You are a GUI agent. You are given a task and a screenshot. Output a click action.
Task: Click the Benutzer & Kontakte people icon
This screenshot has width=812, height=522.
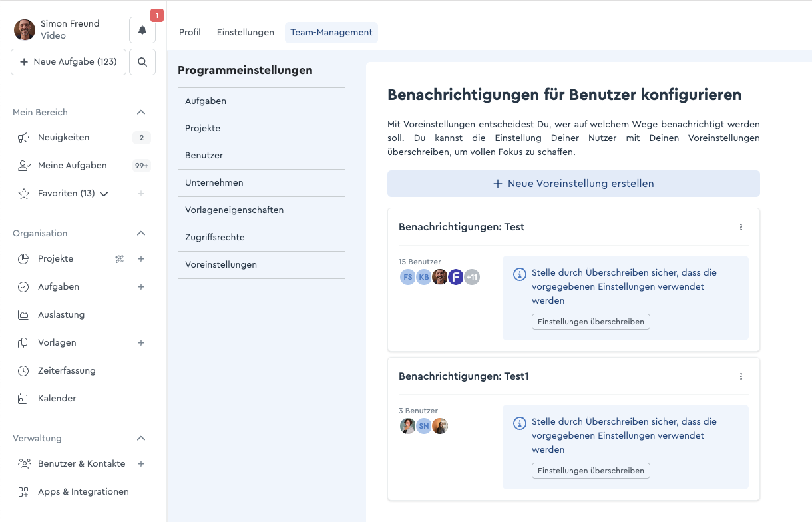pyautogui.click(x=24, y=464)
